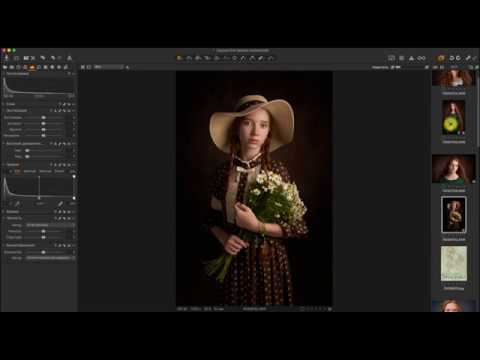Choose the Straighten cursor tool
480x360 pixels.
coord(217,58)
